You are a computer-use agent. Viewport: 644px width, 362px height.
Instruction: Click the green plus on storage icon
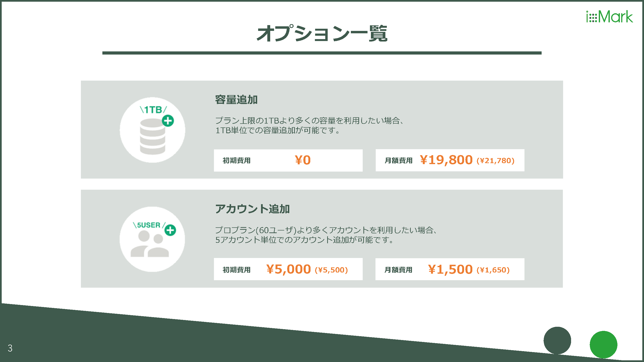[x=168, y=121]
